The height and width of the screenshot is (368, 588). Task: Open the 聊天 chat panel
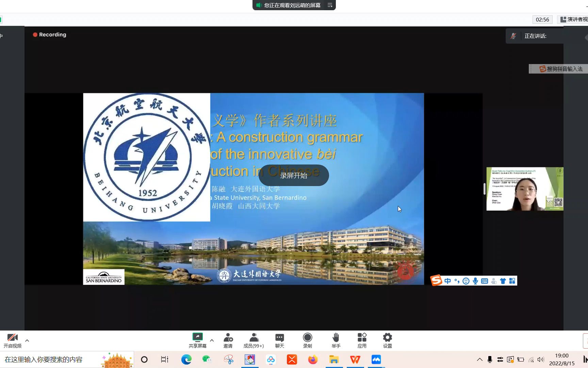coord(280,340)
